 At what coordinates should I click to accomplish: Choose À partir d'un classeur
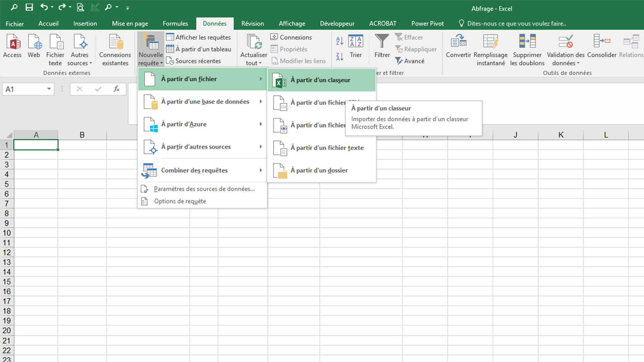pyautogui.click(x=320, y=80)
